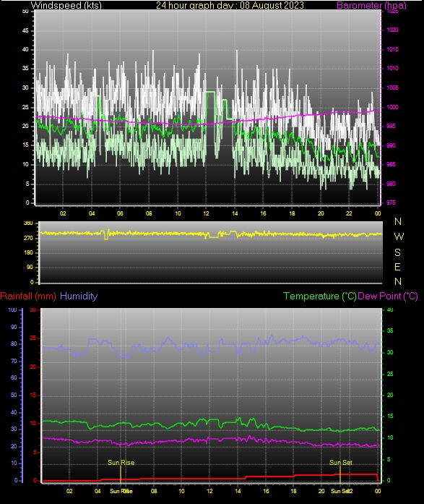Click the Sun Rise marker label
The image size is (424, 504).
[121, 463]
